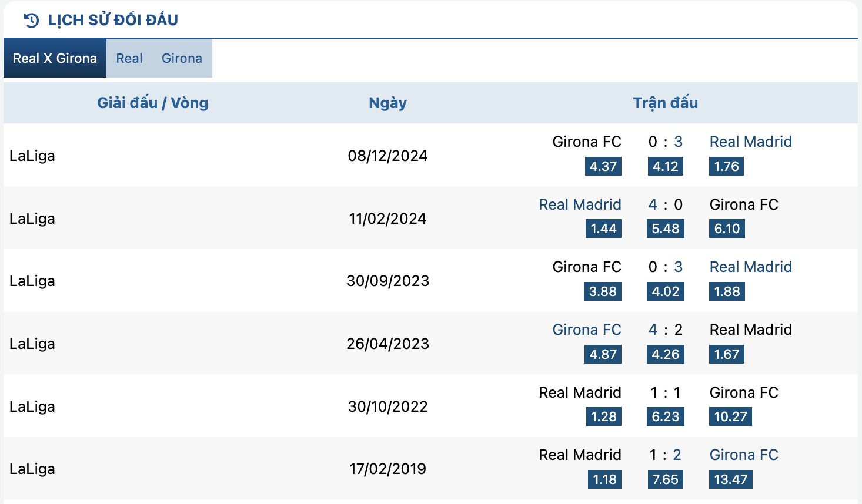Select the 7.65 odds box
This screenshot has width=862, height=504.
(666, 479)
